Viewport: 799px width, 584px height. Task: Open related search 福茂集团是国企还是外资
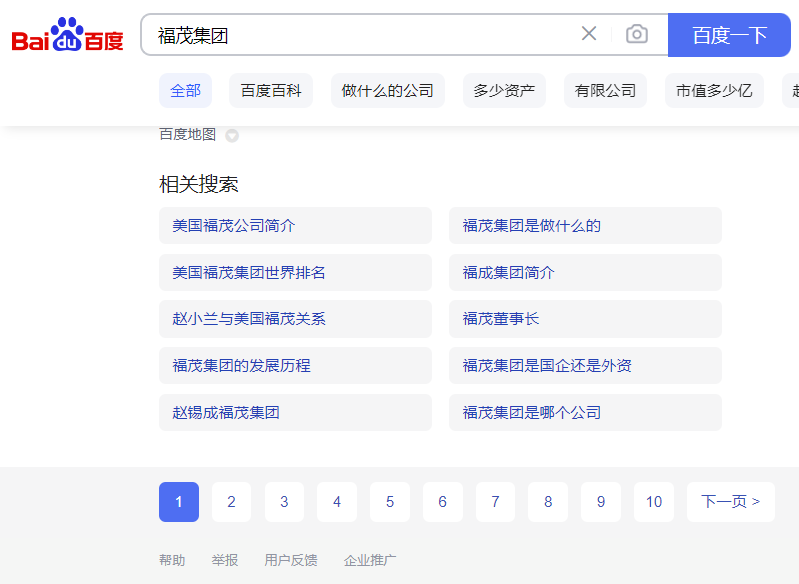coord(585,365)
